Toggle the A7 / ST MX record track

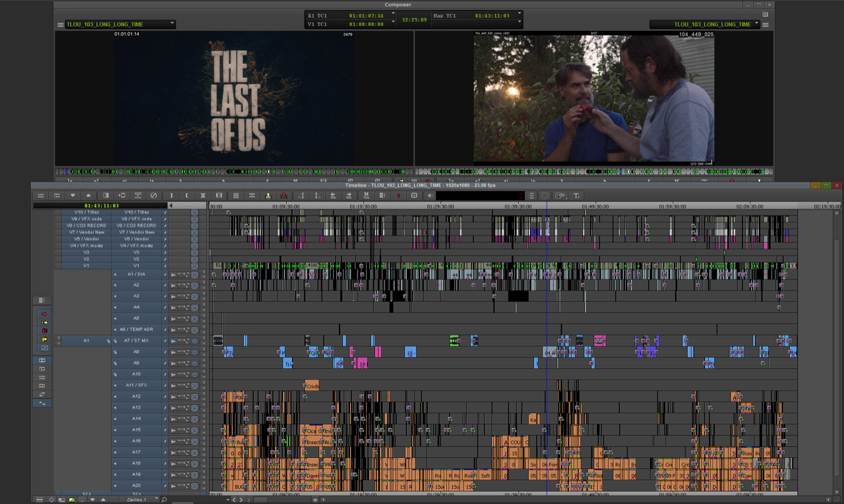(x=136, y=341)
